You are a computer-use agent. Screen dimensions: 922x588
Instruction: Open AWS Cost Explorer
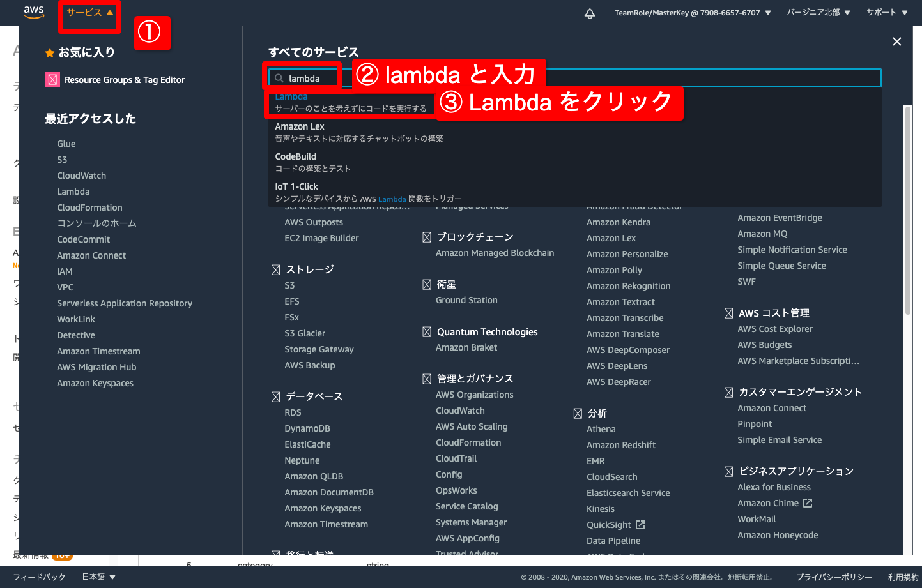point(775,329)
